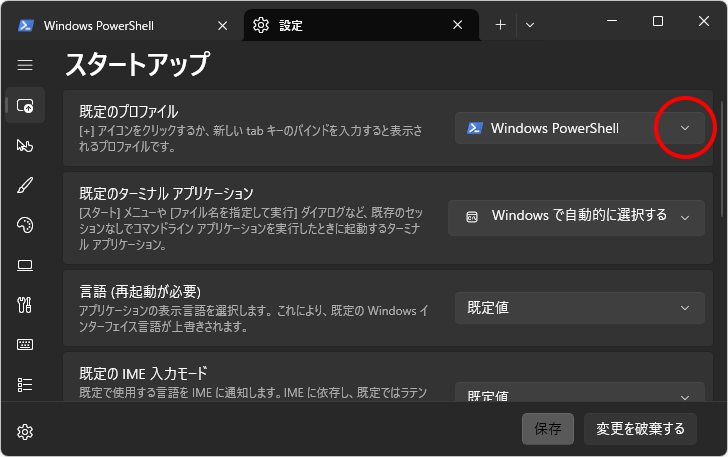Close the Windows PowerShell tab
728x457 pixels.
[223, 26]
